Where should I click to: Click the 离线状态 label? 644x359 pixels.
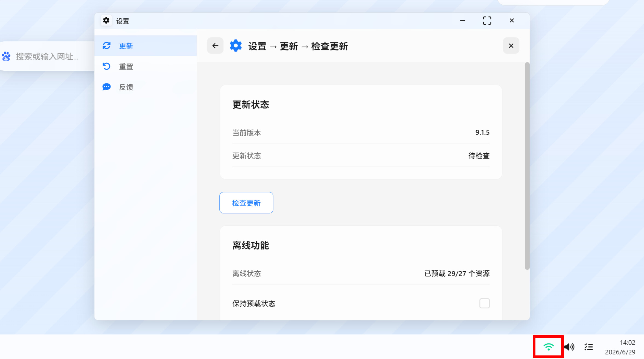point(247,274)
